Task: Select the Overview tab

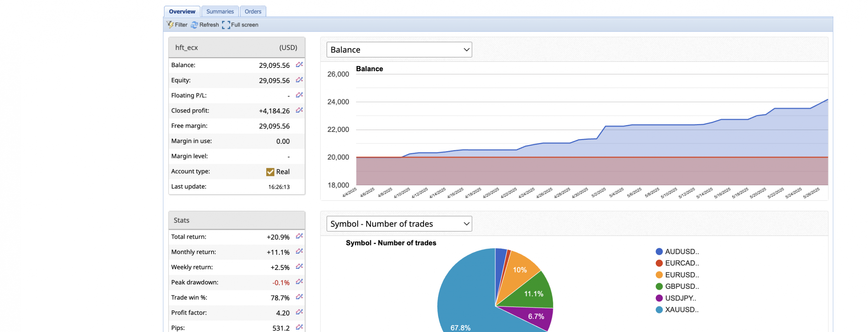Action: (182, 12)
